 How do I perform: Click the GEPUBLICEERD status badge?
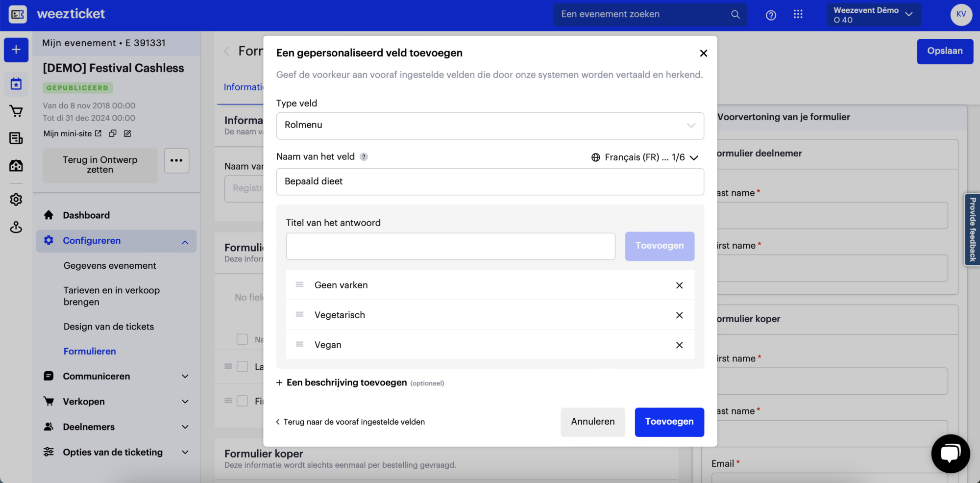(77, 88)
